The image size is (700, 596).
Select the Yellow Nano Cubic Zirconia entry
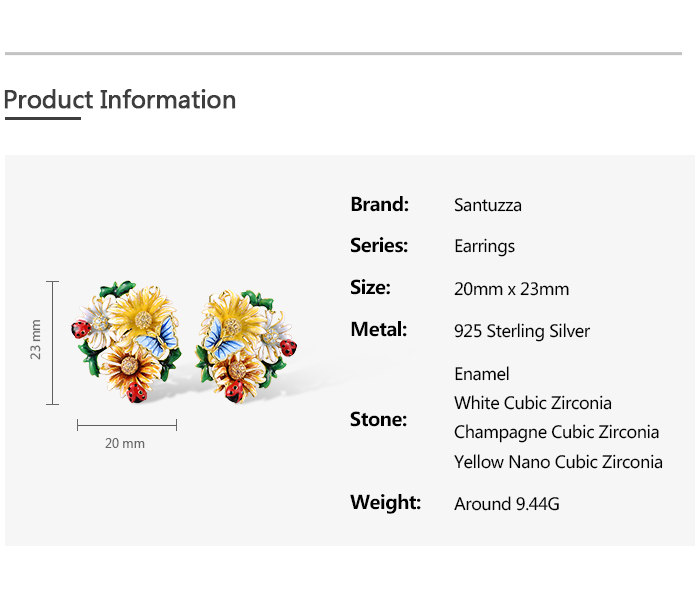558,462
